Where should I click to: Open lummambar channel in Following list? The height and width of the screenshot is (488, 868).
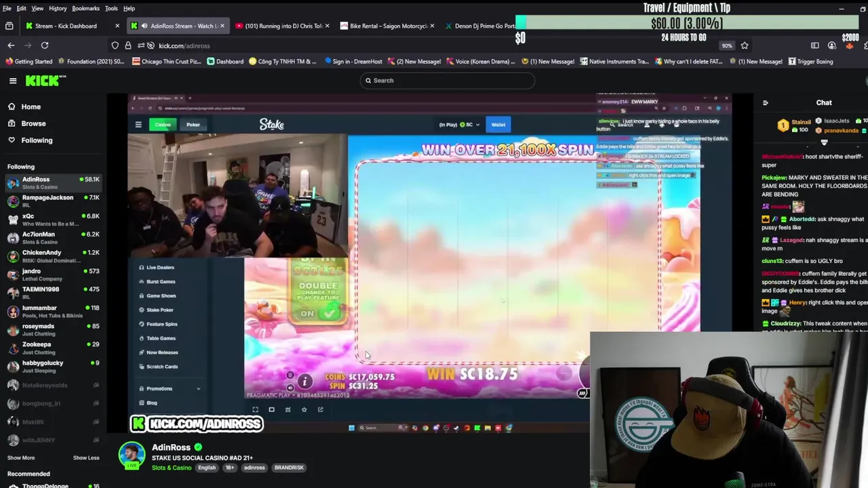(x=53, y=311)
